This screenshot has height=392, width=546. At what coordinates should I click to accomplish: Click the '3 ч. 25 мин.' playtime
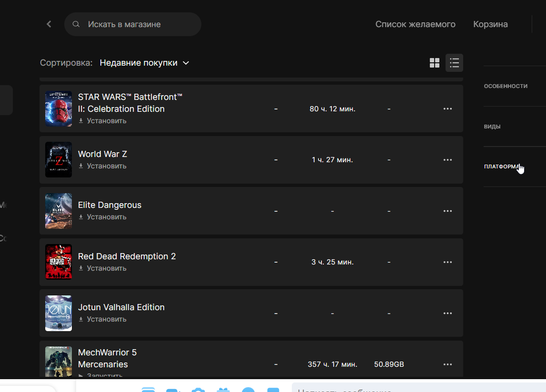click(333, 262)
